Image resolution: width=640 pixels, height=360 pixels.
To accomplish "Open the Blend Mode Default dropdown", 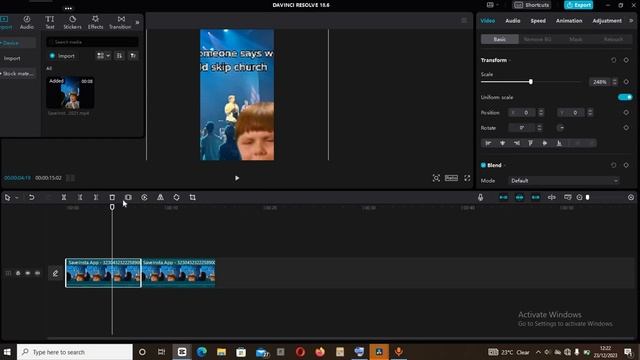I will tap(564, 180).
